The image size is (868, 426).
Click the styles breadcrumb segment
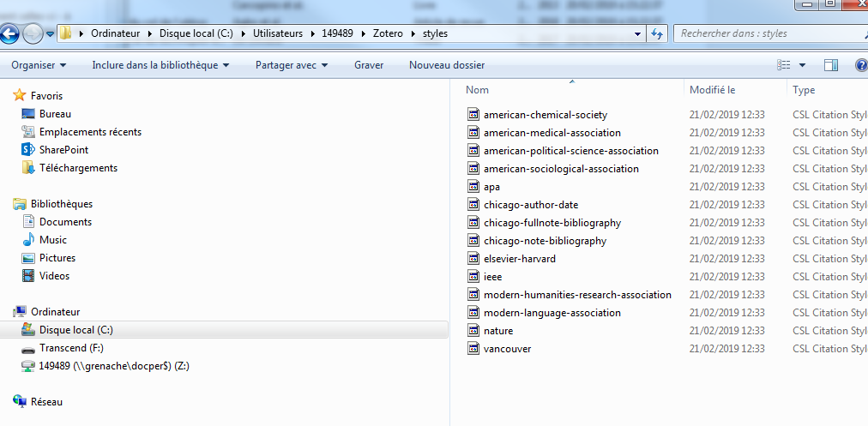point(435,33)
